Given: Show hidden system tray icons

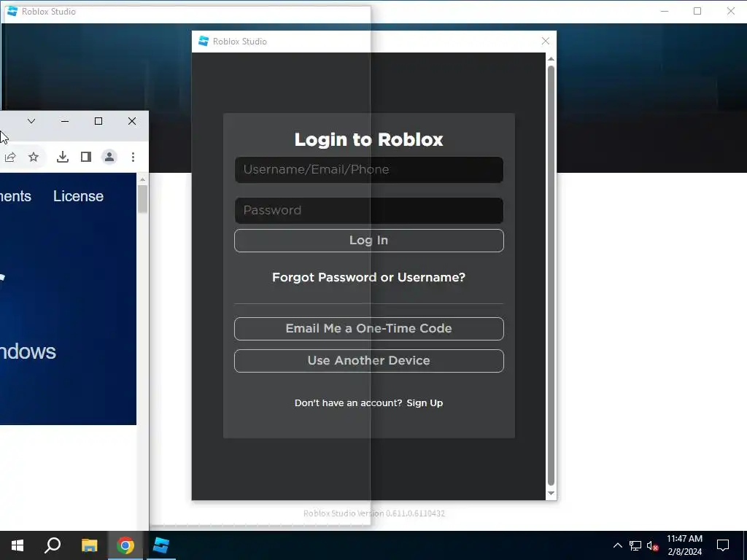Looking at the screenshot, I should coord(617,545).
